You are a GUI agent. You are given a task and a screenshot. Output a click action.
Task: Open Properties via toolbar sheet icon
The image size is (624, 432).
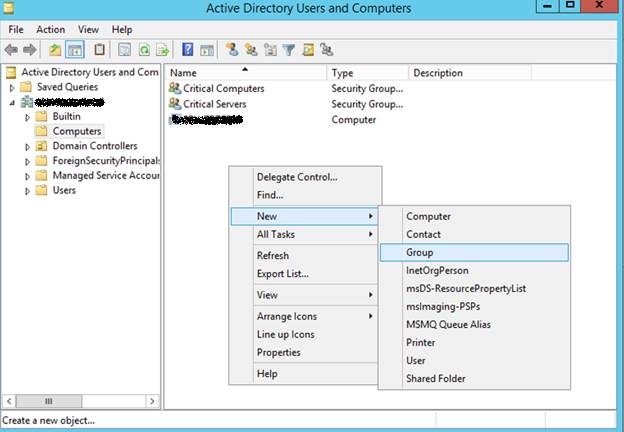(125, 50)
